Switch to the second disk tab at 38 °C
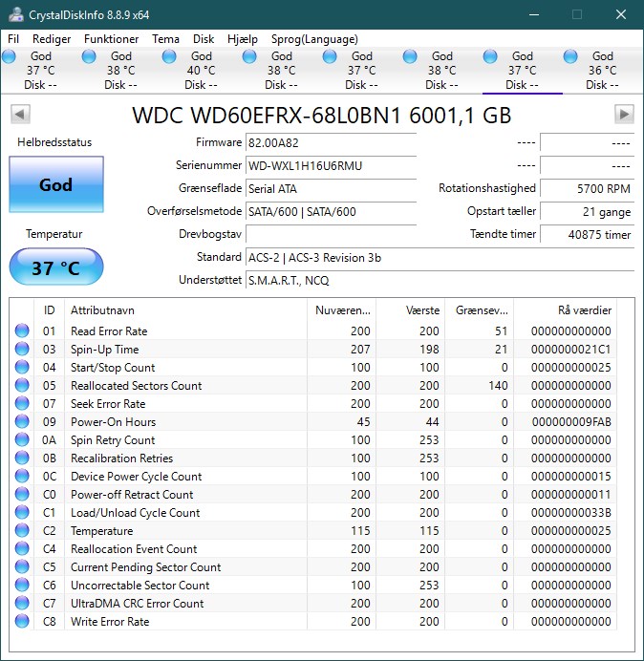This screenshot has height=661, width=644. click(120, 71)
